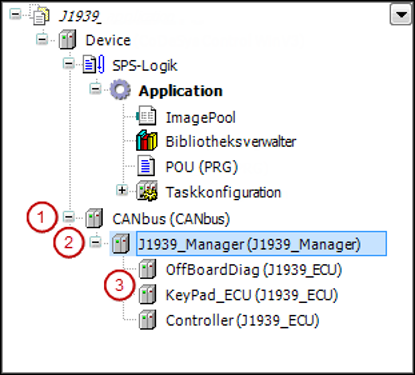Screen dimensions: 415x375
Task: Click the Controller ECU icon
Action: [x=147, y=320]
